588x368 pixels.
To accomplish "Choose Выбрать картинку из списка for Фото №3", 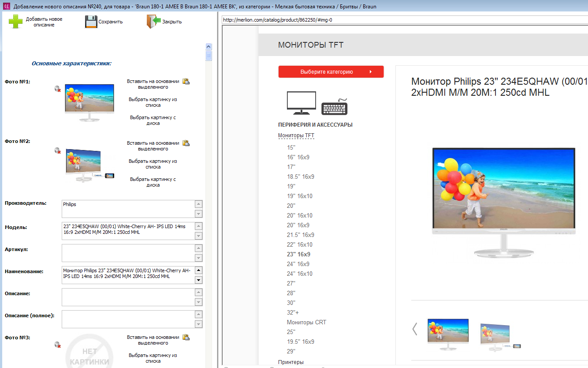I will (153, 358).
